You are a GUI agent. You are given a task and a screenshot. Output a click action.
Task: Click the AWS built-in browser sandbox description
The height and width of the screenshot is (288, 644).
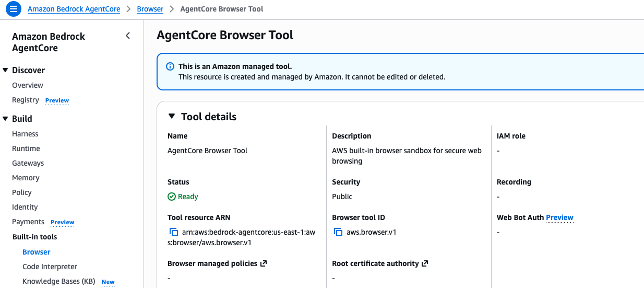coord(407,156)
